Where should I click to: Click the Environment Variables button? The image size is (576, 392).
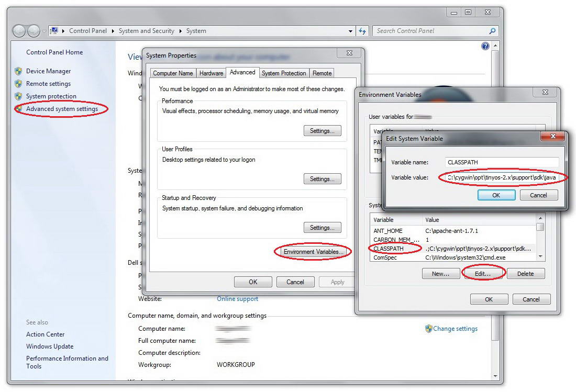coord(313,252)
